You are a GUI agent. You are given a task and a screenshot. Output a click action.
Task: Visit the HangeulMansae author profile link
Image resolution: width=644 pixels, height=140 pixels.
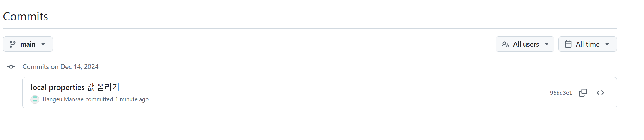pyautogui.click(x=63, y=99)
